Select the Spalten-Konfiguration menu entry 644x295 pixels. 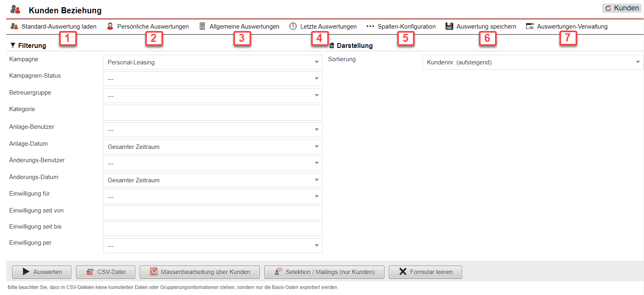point(406,27)
